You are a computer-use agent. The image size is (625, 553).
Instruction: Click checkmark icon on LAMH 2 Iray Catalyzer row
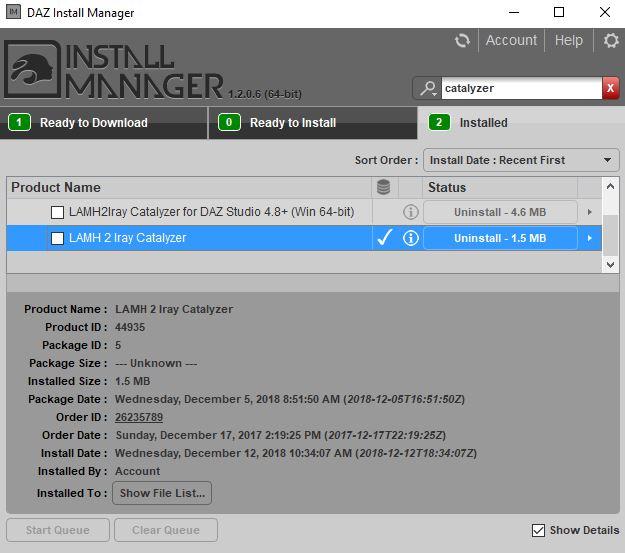click(385, 237)
